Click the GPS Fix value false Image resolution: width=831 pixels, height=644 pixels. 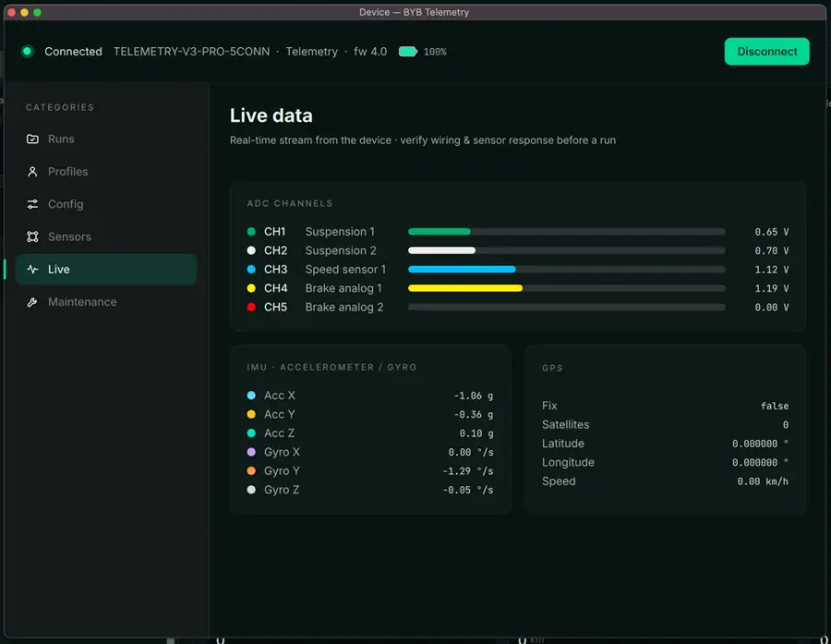(775, 406)
